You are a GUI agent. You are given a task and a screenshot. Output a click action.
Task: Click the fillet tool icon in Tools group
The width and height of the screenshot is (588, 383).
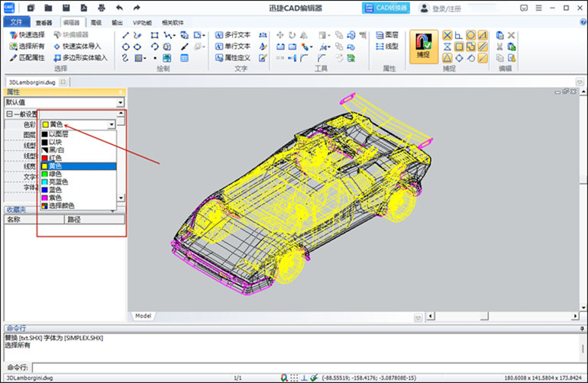304,58
